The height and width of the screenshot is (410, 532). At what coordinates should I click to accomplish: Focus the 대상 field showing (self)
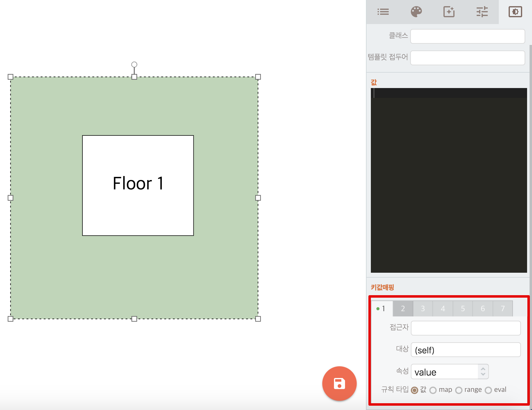point(466,350)
